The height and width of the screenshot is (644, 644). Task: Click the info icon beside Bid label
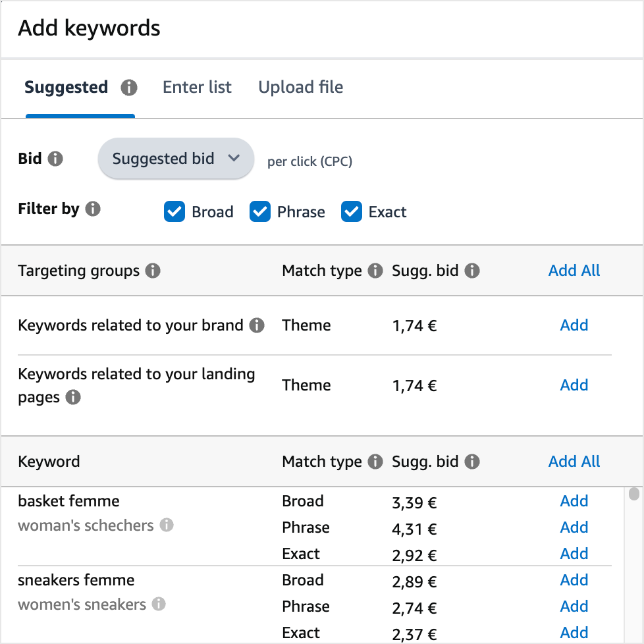point(56,159)
